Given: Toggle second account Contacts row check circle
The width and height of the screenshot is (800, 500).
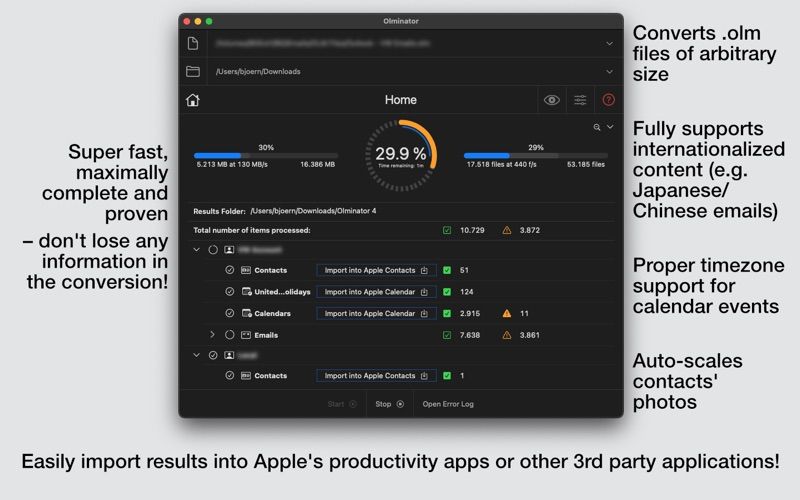Looking at the screenshot, I should (230, 376).
